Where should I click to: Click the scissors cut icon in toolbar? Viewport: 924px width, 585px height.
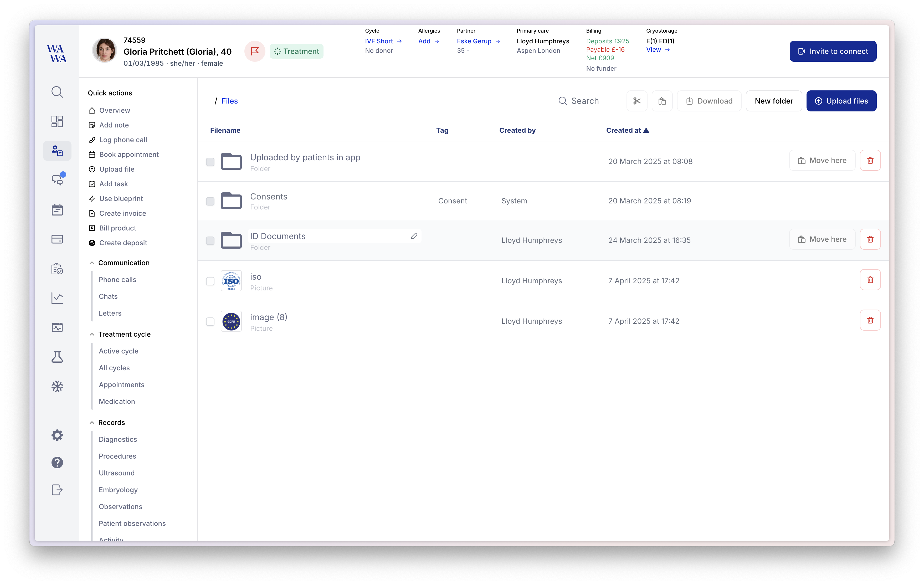(x=636, y=101)
